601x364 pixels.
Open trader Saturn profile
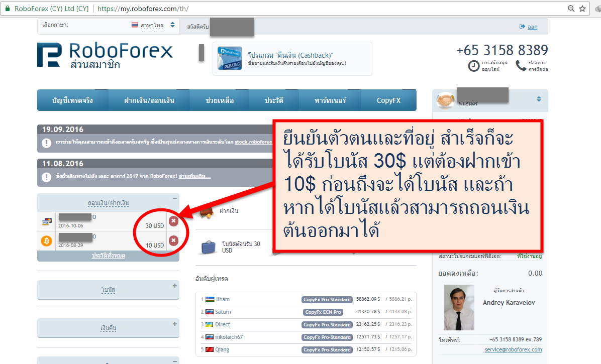pyautogui.click(x=223, y=312)
